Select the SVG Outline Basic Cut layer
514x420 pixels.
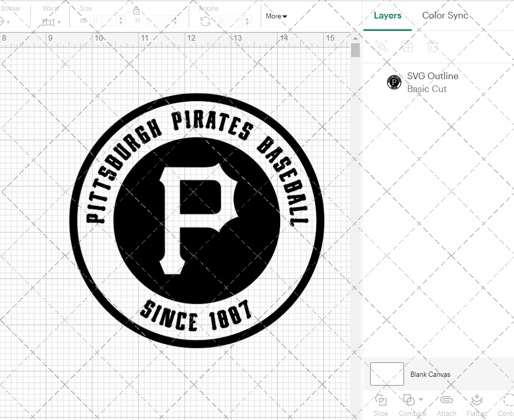pos(433,82)
